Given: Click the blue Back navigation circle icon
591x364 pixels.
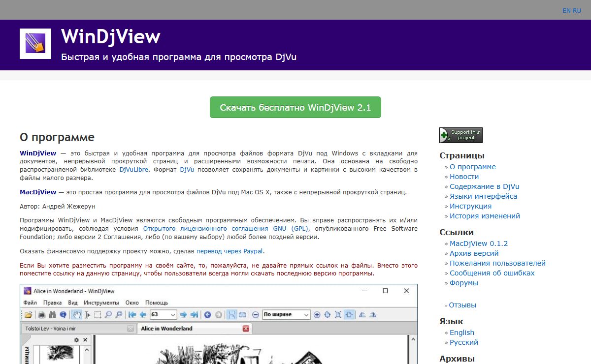Looking at the screenshot, I should point(207,315).
